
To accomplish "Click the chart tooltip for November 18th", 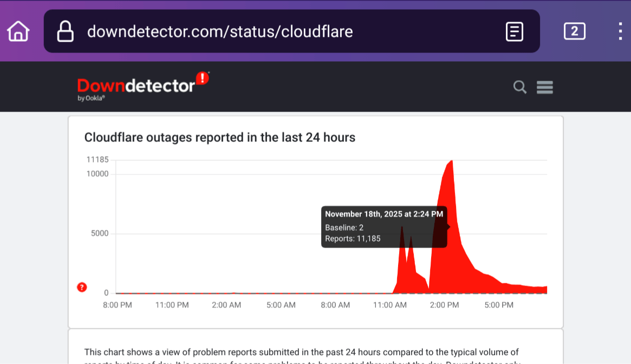I will pos(384,226).
